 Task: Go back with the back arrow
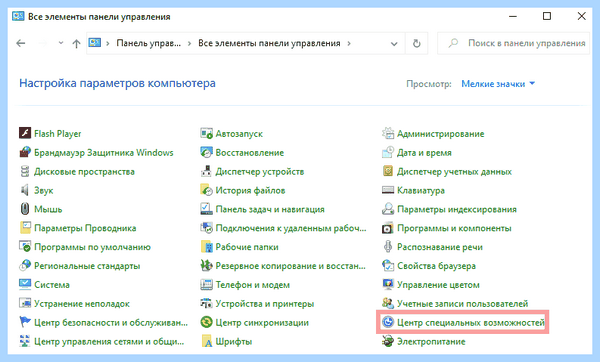click(x=21, y=43)
